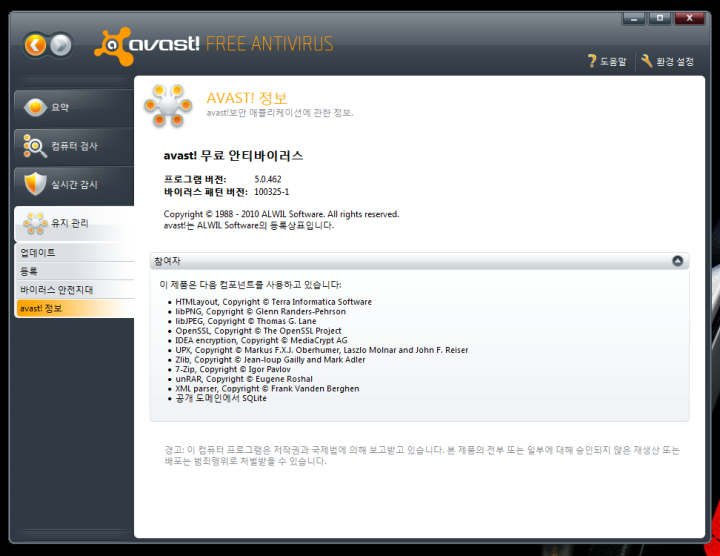This screenshot has width=720, height=556.
Task: Open help via the question mark icon
Action: [x=592, y=61]
